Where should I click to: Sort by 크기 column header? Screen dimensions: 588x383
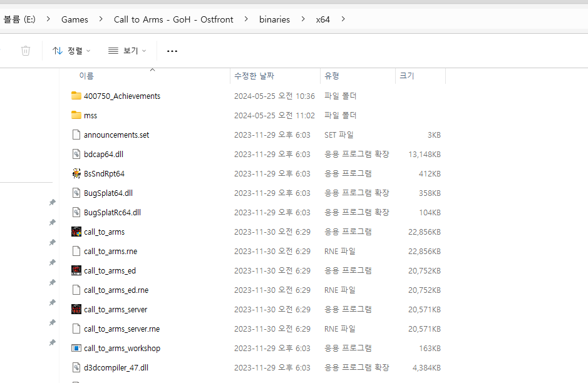(407, 76)
